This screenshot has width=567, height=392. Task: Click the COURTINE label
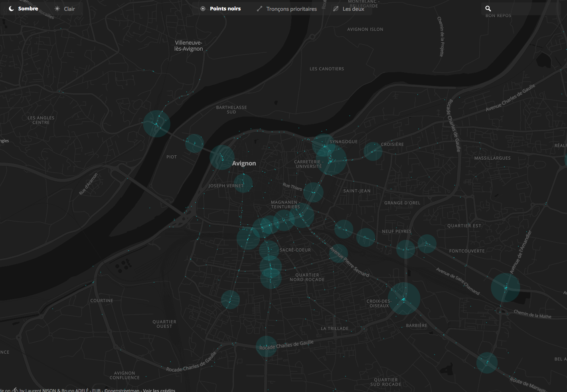tap(102, 301)
